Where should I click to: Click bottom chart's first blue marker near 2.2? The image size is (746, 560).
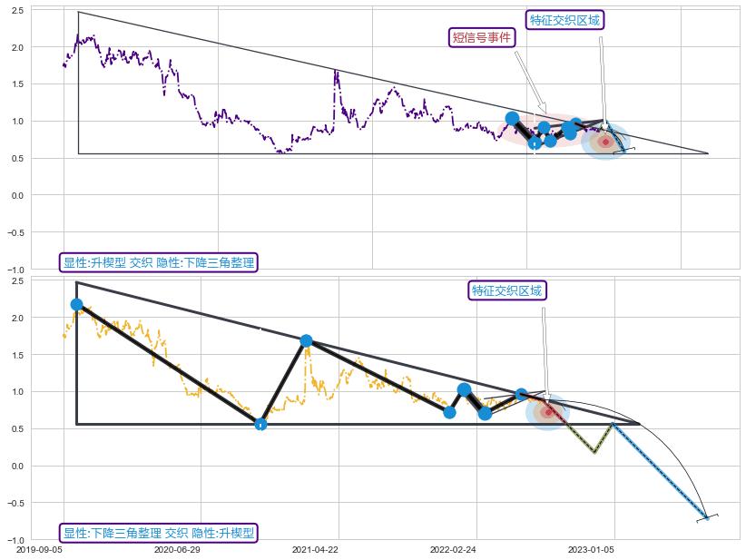pos(77,305)
